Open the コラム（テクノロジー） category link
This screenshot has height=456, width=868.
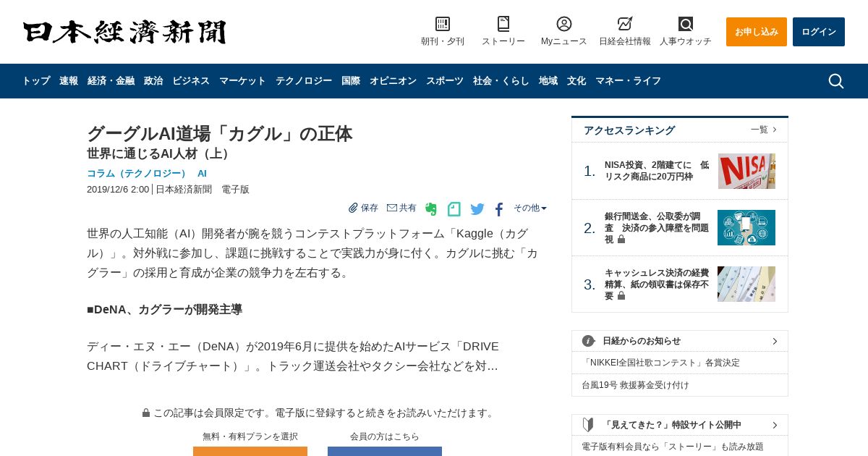pyautogui.click(x=137, y=174)
